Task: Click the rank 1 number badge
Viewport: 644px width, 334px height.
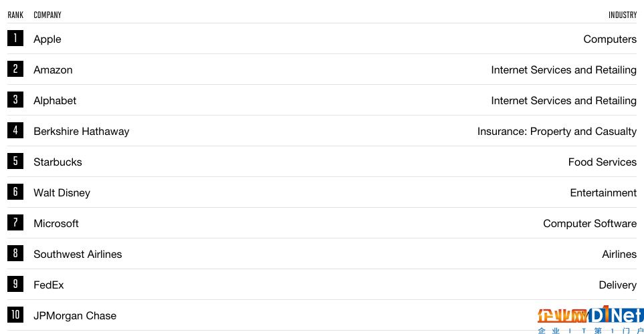Action: click(x=15, y=38)
